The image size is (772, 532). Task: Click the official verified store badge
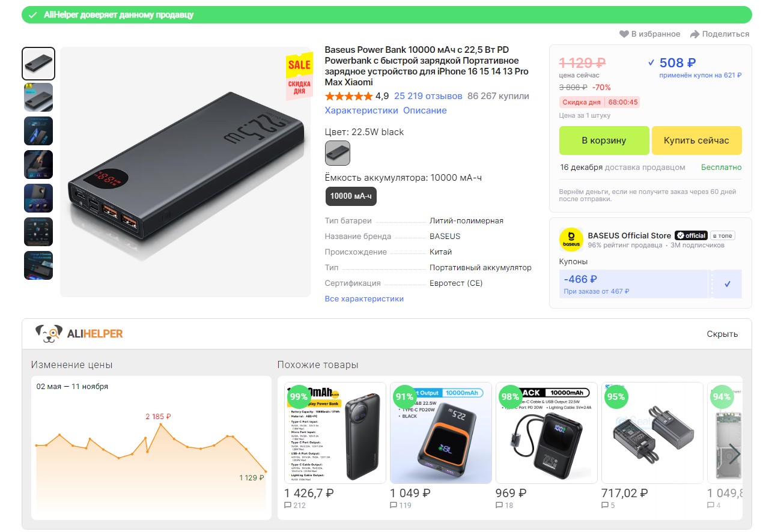pos(691,235)
